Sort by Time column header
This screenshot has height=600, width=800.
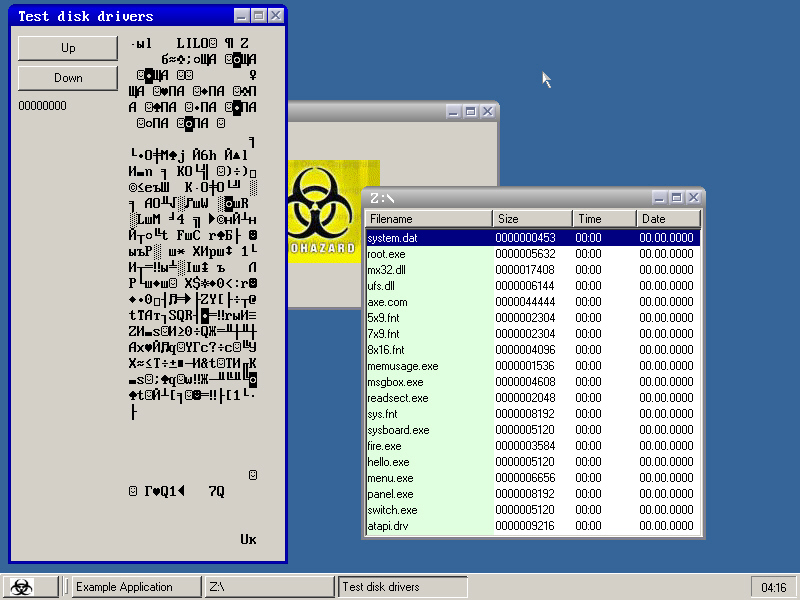click(x=604, y=219)
